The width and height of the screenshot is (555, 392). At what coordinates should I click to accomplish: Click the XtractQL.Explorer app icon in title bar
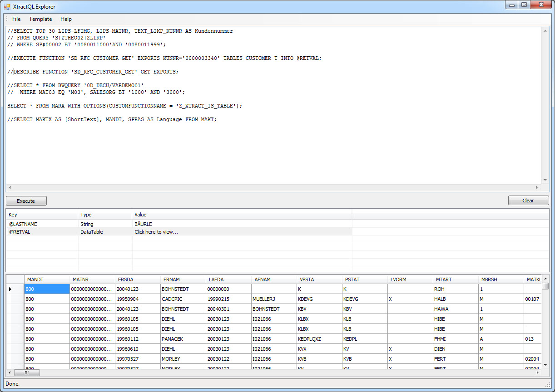[7, 7]
